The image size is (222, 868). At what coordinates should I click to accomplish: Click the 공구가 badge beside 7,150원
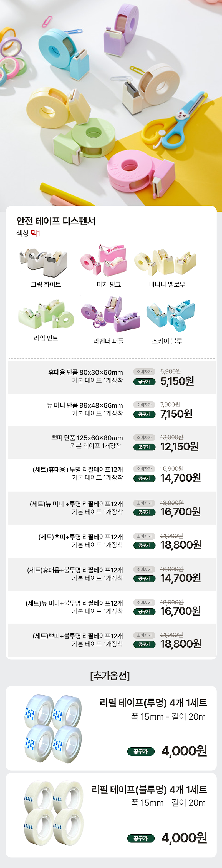pyautogui.click(x=144, y=414)
